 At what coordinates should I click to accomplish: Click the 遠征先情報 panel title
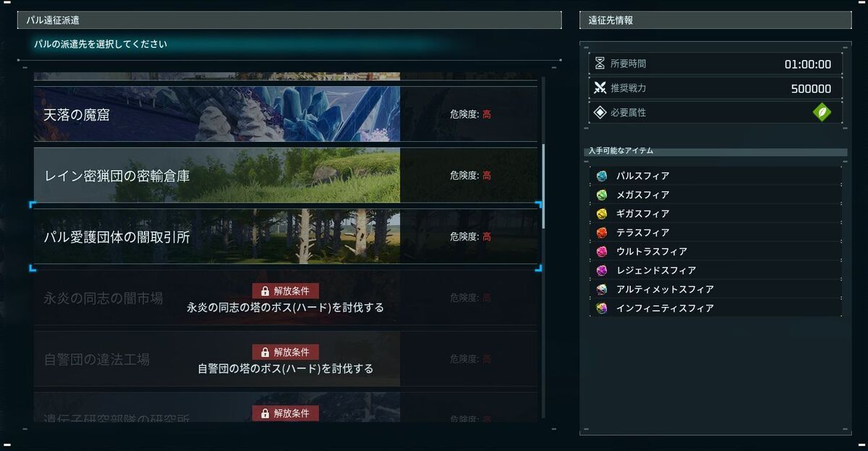(x=611, y=20)
